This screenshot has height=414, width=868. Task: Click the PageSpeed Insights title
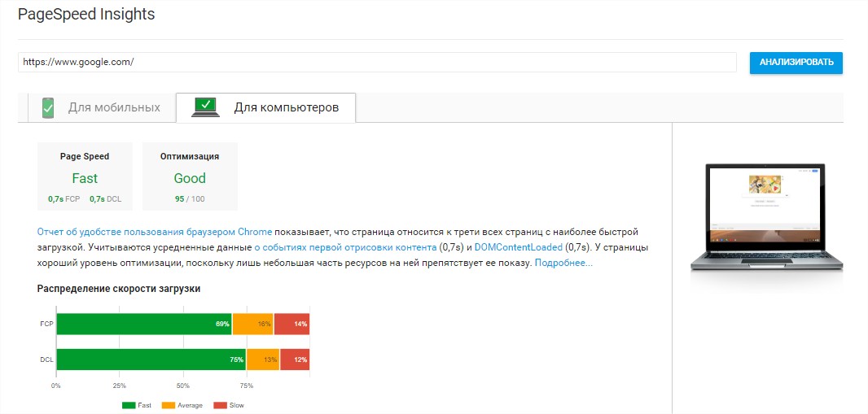[86, 15]
